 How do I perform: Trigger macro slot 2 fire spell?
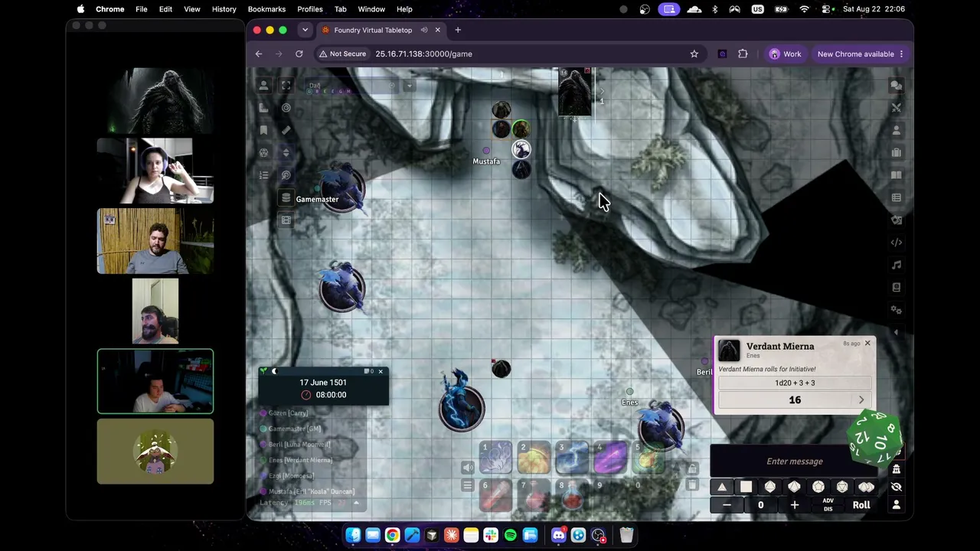pos(534,458)
